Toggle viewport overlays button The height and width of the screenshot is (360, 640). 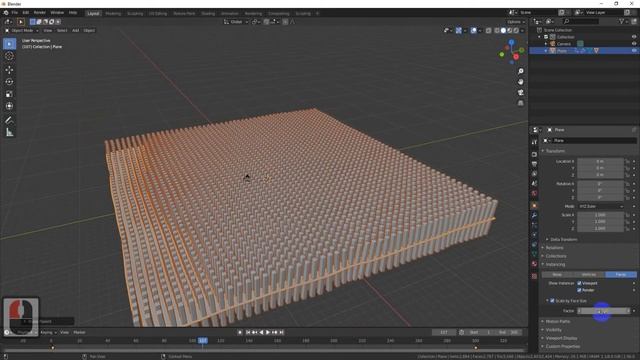[x=473, y=30]
